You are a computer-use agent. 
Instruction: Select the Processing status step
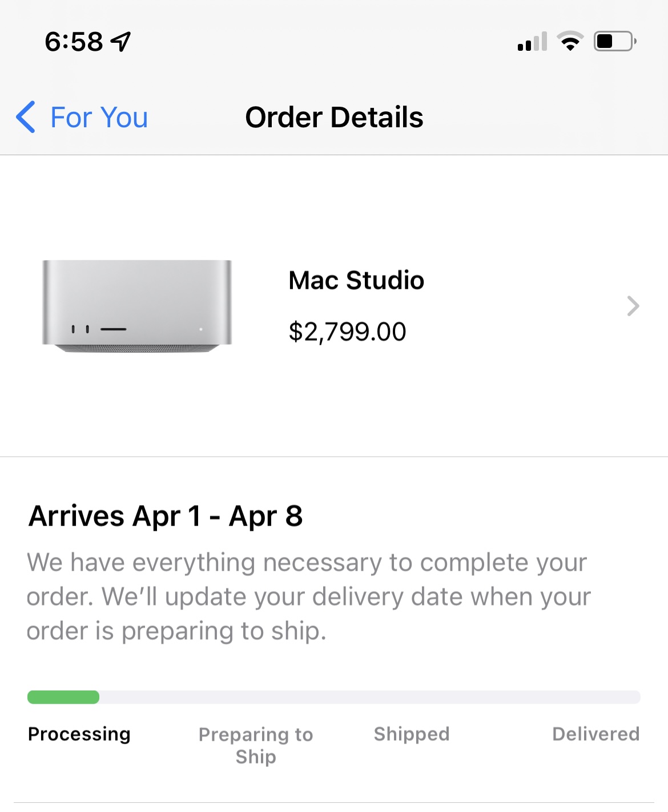(79, 734)
